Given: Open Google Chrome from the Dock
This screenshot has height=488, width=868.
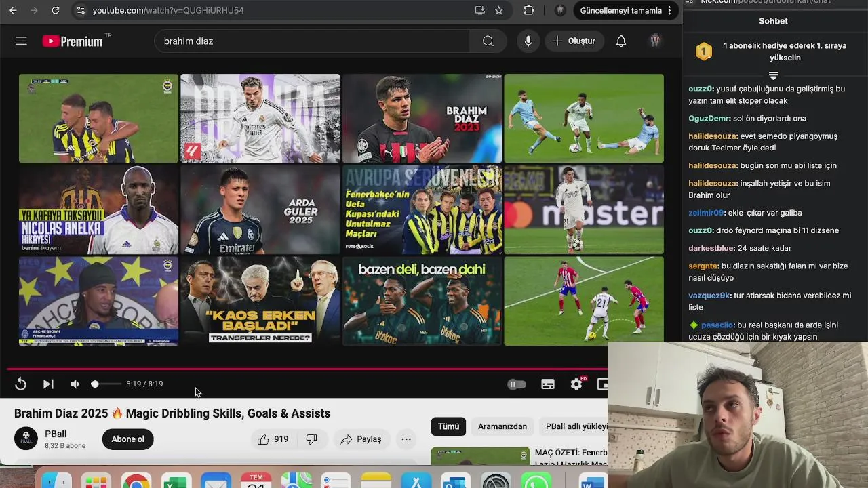Looking at the screenshot, I should point(136,481).
